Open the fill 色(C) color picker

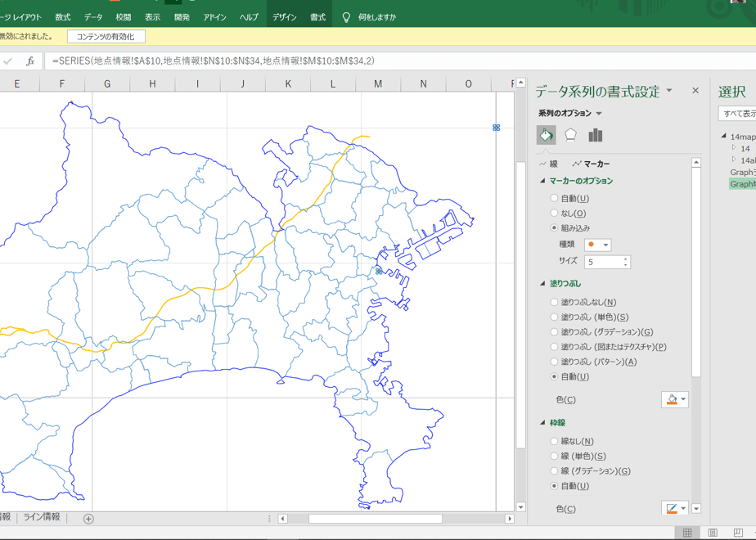pyautogui.click(x=675, y=399)
